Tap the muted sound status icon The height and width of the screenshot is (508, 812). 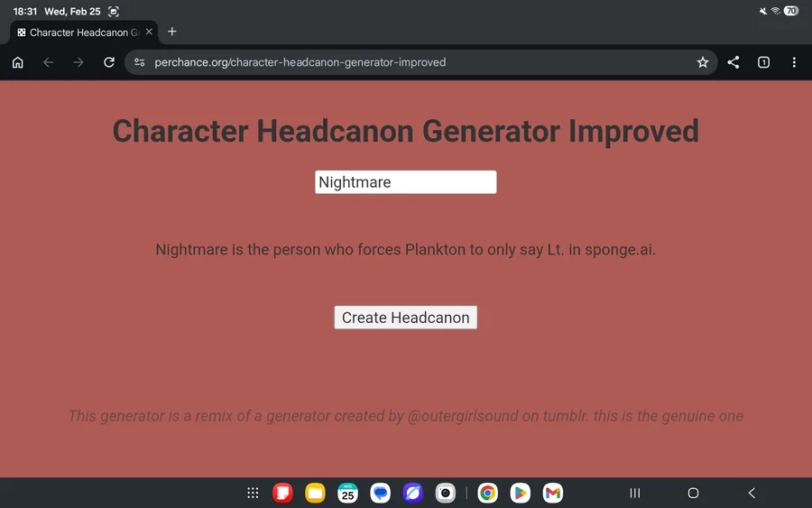pos(763,11)
